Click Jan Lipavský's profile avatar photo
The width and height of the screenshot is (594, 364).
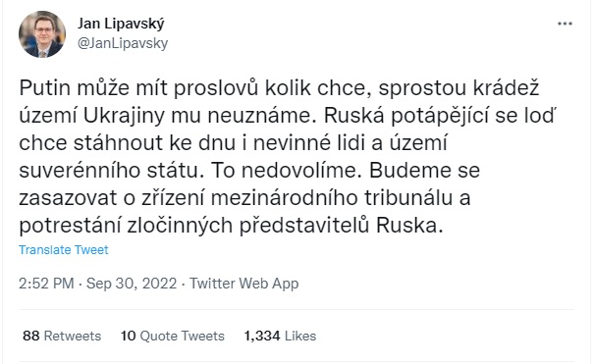click(42, 34)
